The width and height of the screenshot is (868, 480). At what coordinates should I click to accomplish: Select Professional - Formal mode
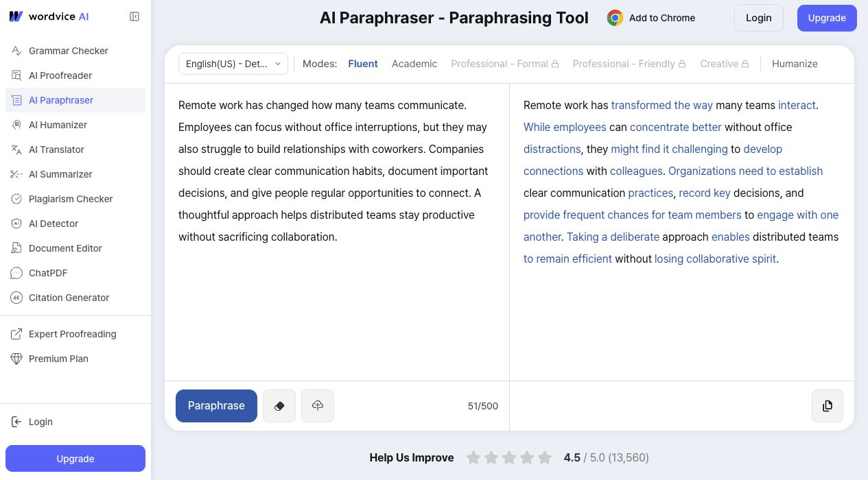505,64
